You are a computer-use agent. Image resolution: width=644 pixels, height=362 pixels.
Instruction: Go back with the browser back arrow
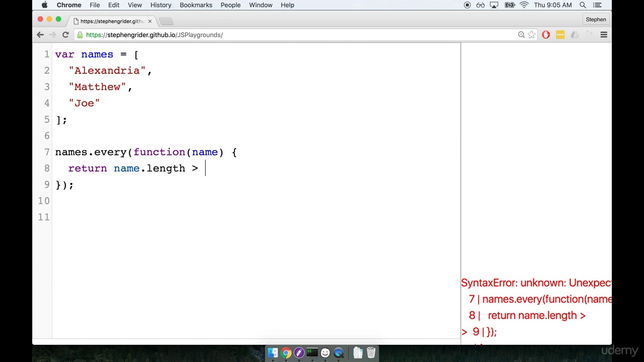[40, 35]
